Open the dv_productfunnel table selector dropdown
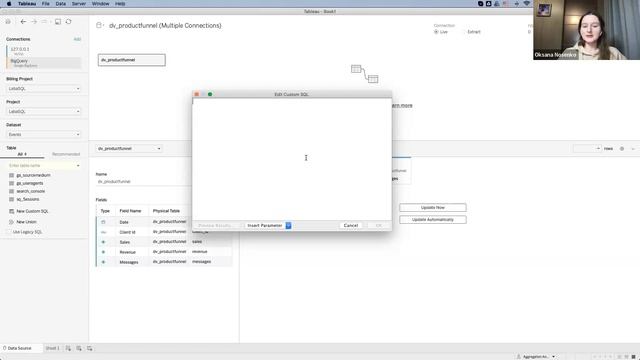This screenshot has width=640, height=360. pos(129,149)
